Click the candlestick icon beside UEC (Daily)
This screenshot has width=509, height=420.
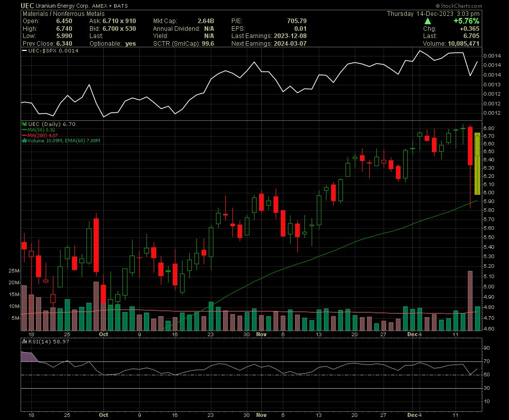coord(24,124)
